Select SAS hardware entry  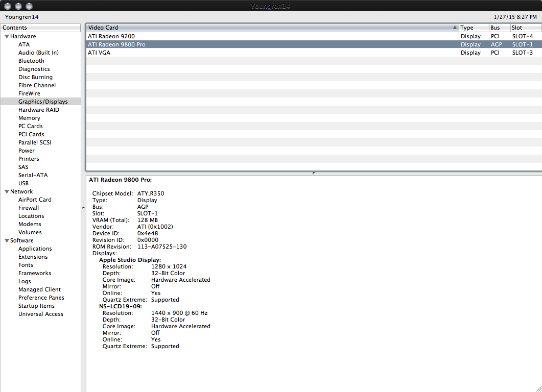[23, 167]
